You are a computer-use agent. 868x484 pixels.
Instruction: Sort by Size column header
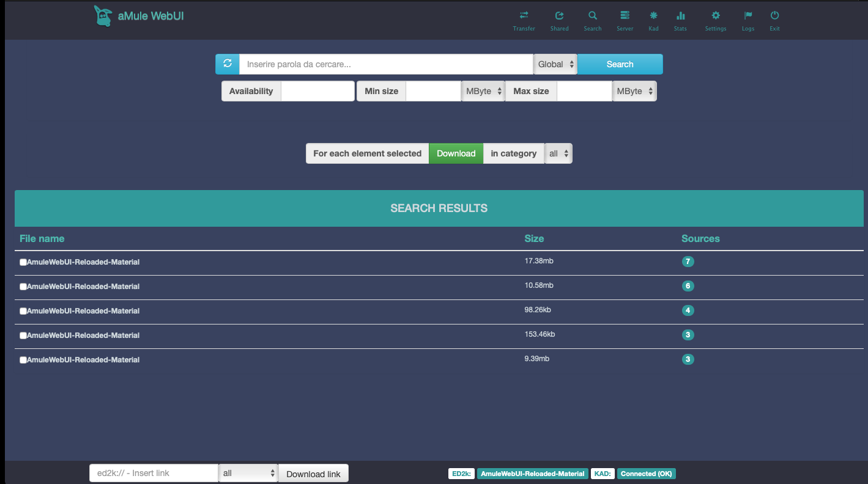(534, 238)
